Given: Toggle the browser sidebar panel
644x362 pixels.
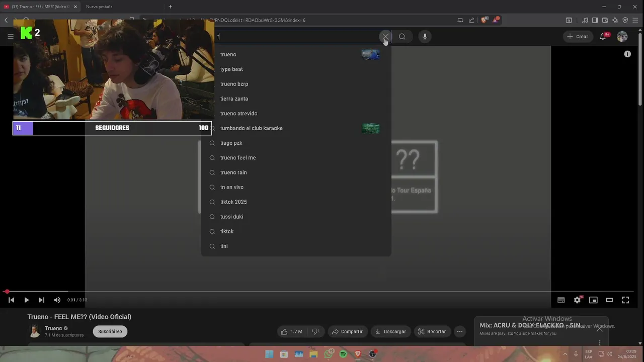Looking at the screenshot, I should pyautogui.click(x=595, y=20).
